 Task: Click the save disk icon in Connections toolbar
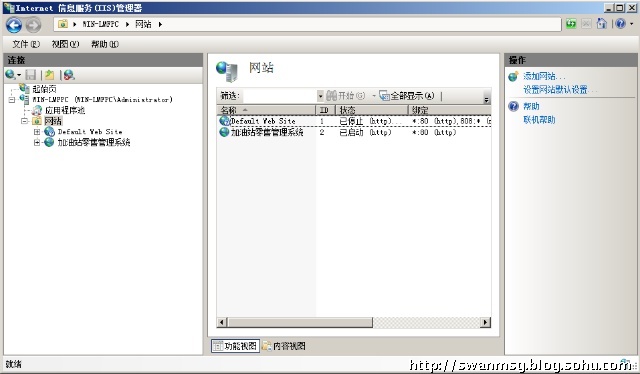point(31,75)
